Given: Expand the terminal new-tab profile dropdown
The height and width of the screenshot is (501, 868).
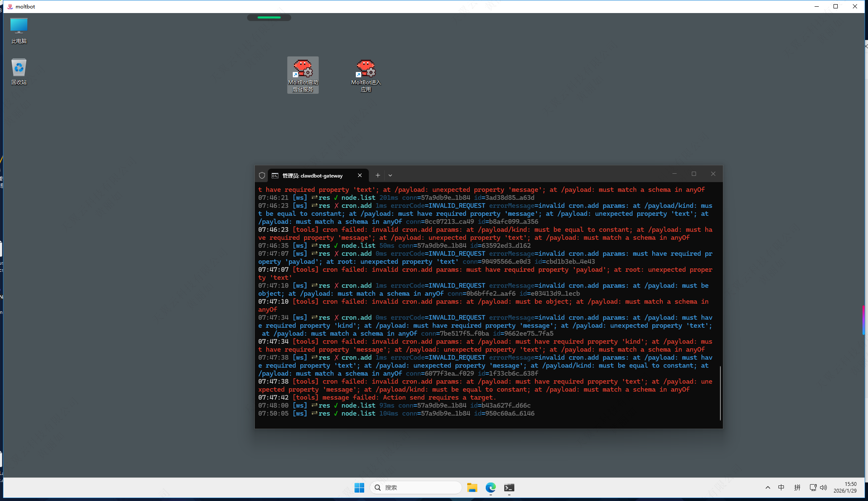Looking at the screenshot, I should (390, 175).
